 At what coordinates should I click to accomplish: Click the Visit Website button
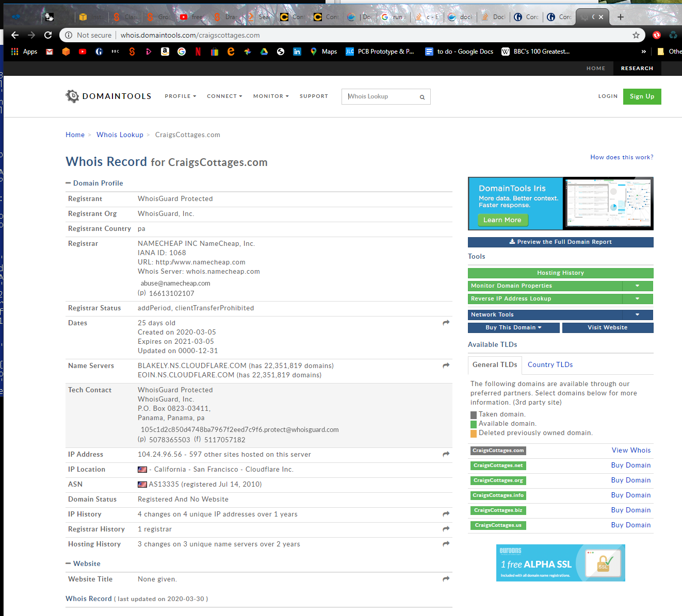[x=608, y=327]
